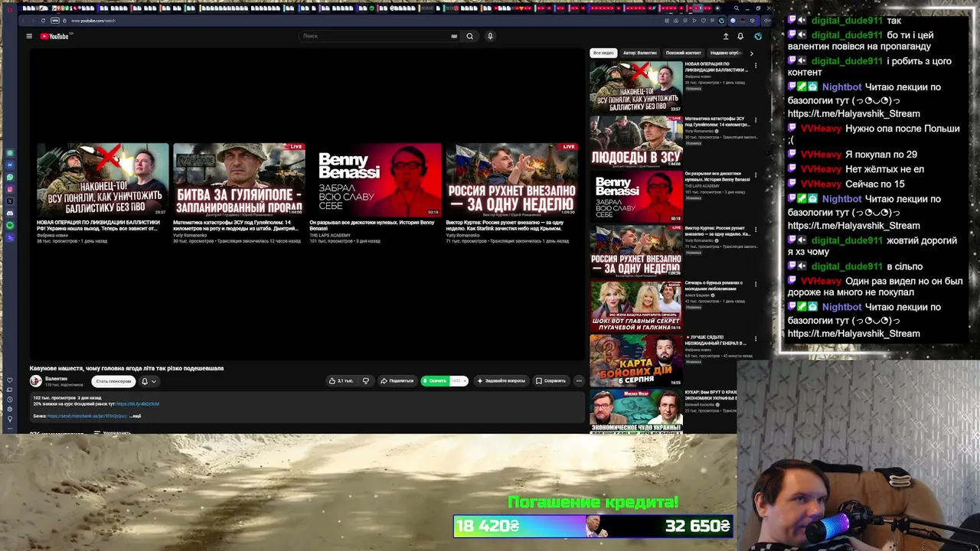Expand video description with ...ещё
Viewport: 980px width, 551px height.
pyautogui.click(x=136, y=416)
